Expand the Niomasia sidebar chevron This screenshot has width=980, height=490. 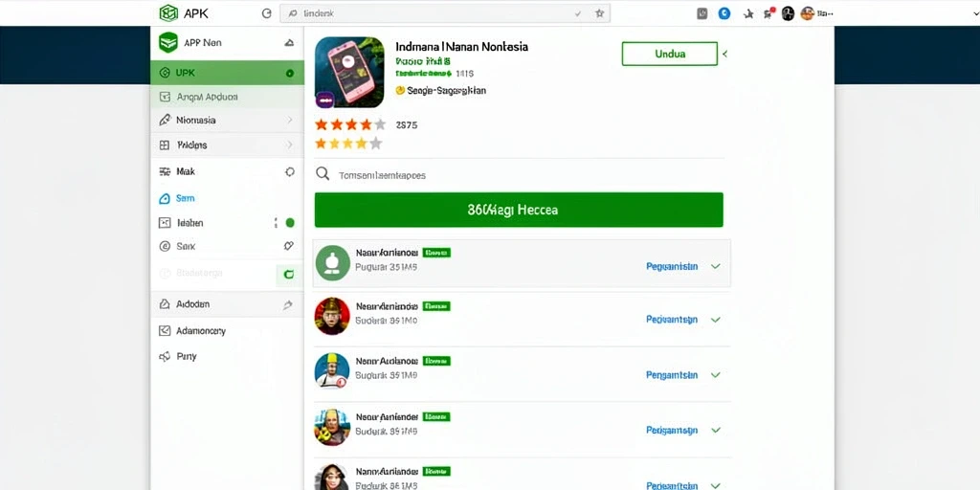click(290, 120)
